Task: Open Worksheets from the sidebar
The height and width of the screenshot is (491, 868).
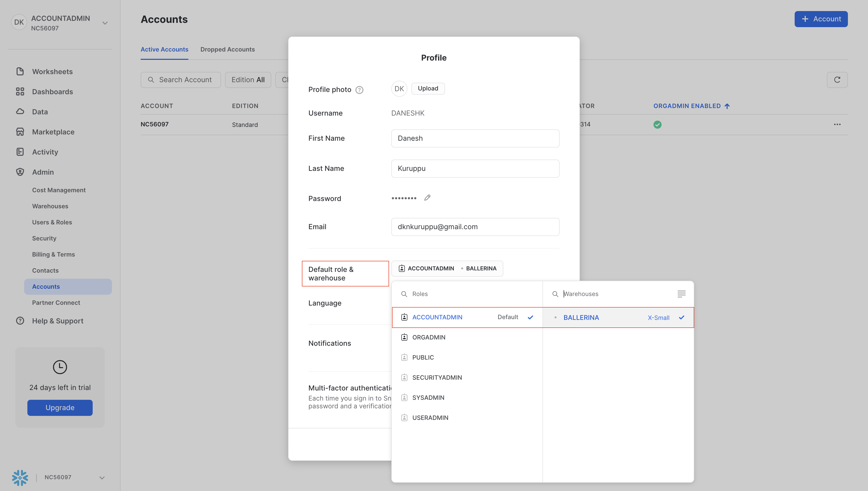Action: pos(52,72)
